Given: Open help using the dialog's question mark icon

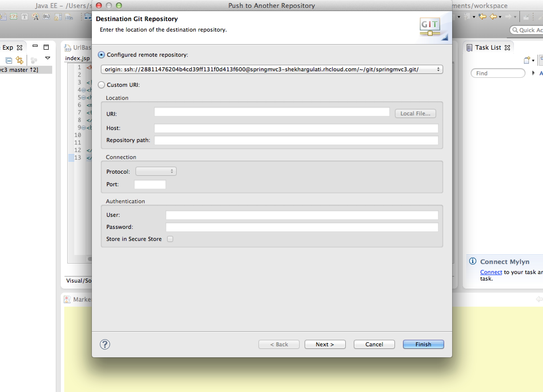Looking at the screenshot, I should click(x=105, y=344).
